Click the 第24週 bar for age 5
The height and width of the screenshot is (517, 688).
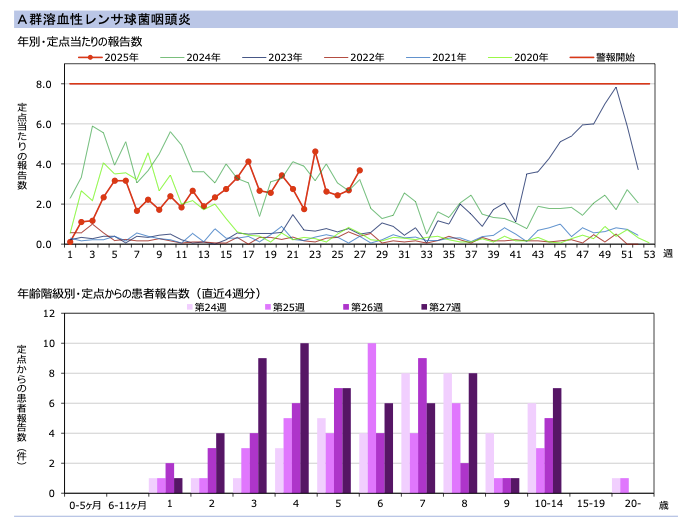(321, 456)
